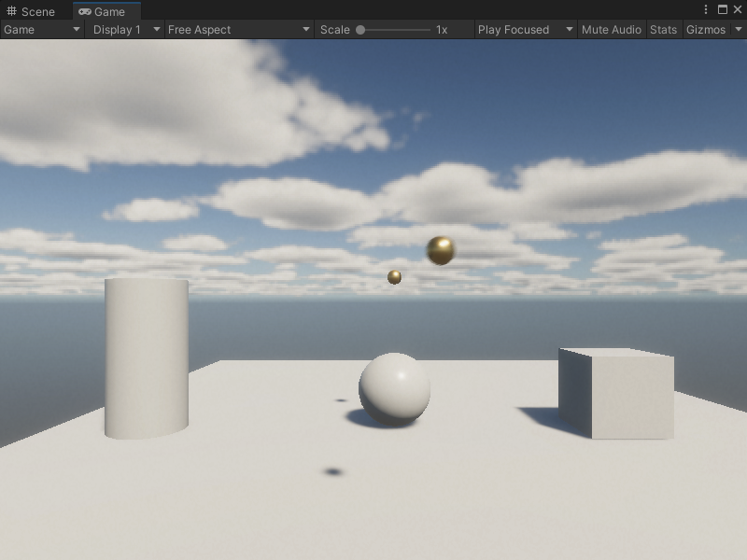Open the Display 1 dropdown
The image size is (747, 560).
(x=125, y=29)
